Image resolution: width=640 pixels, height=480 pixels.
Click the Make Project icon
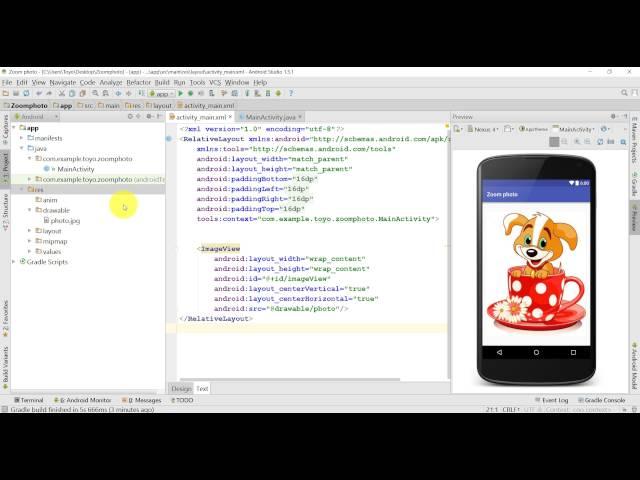tap(141, 93)
